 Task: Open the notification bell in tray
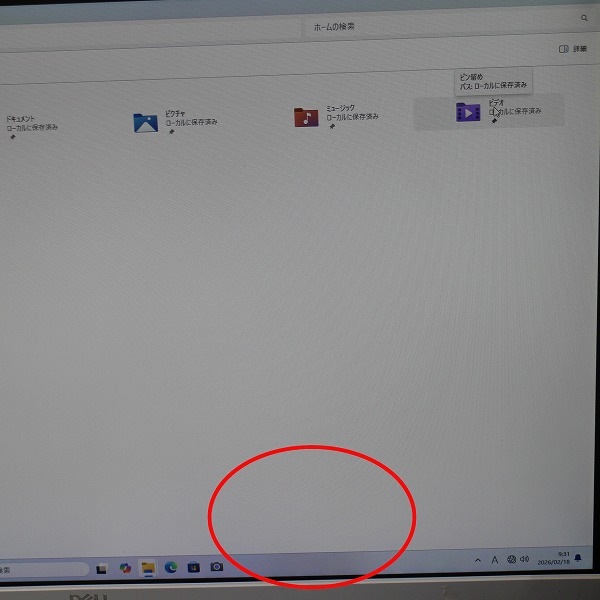[x=577, y=558]
